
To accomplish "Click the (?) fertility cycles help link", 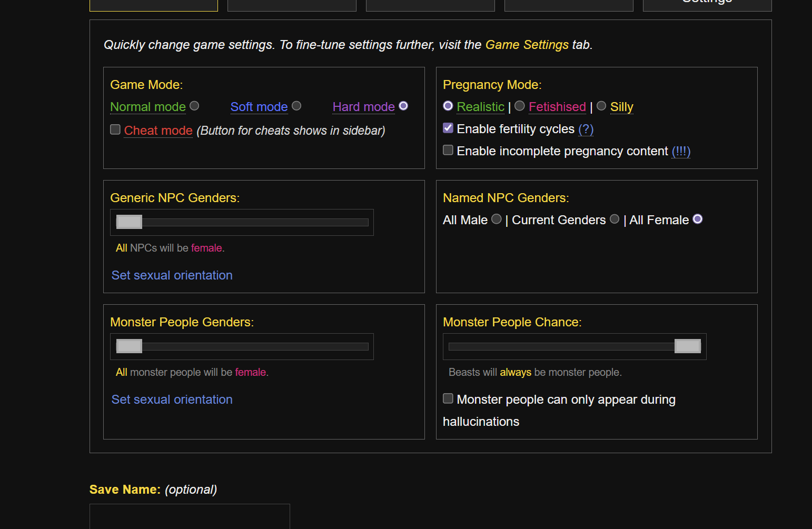I will (x=586, y=129).
